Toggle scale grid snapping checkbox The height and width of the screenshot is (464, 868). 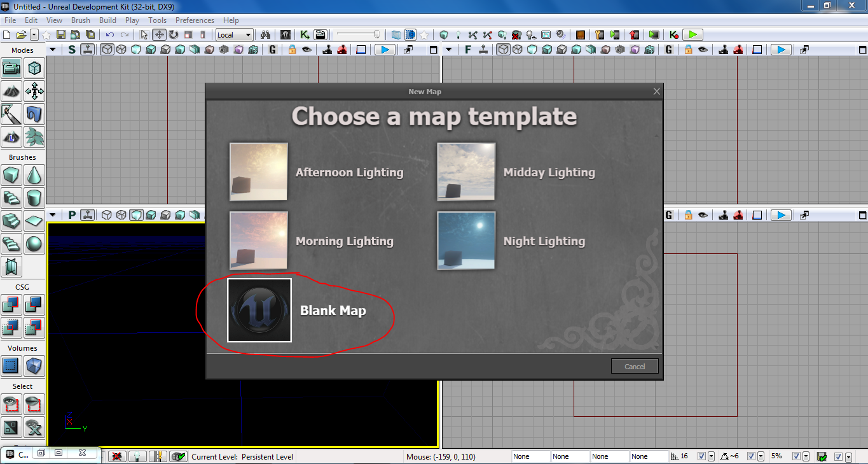tap(796, 456)
